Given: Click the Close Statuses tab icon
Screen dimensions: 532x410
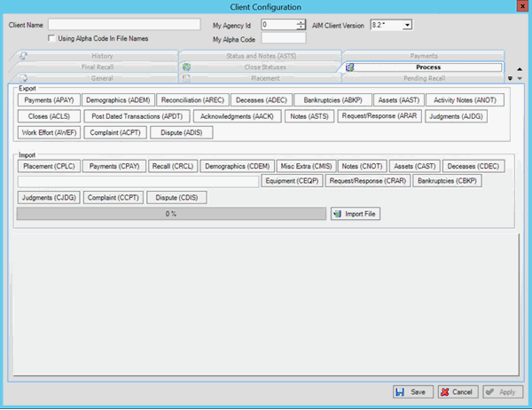Looking at the screenshot, I should [186, 67].
